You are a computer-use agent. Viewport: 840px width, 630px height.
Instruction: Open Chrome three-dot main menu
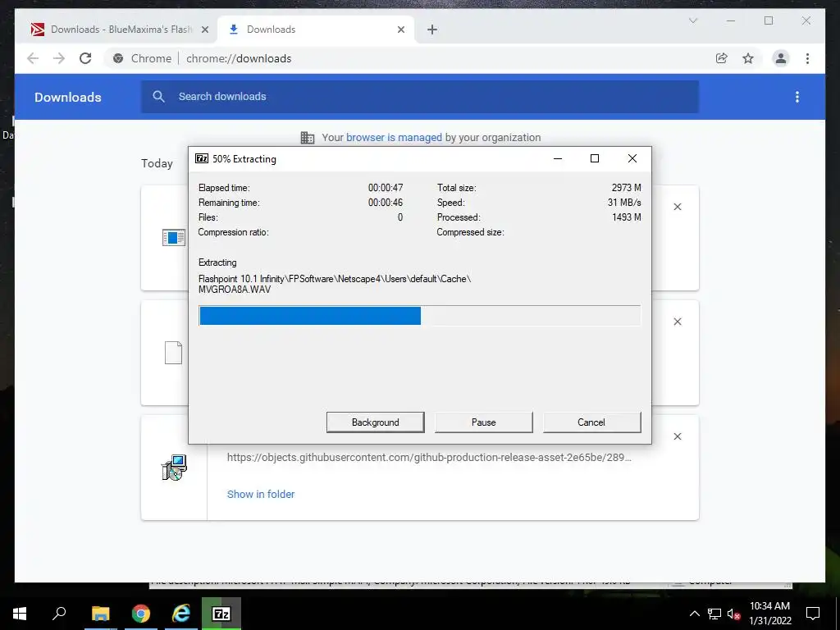coord(807,58)
